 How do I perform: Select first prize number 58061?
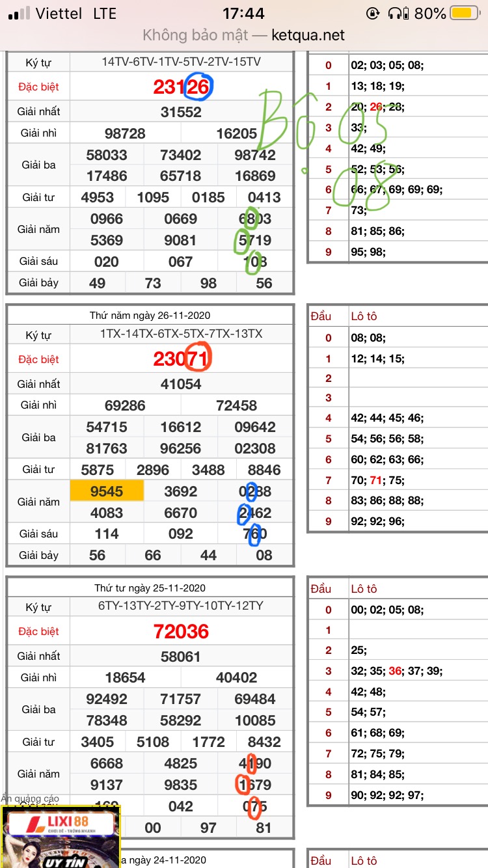[x=181, y=657]
